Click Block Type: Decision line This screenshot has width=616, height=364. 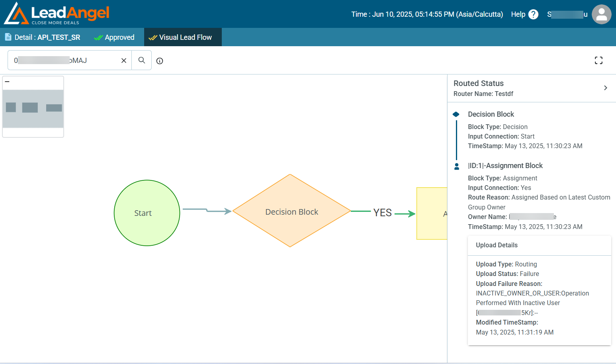point(498,127)
